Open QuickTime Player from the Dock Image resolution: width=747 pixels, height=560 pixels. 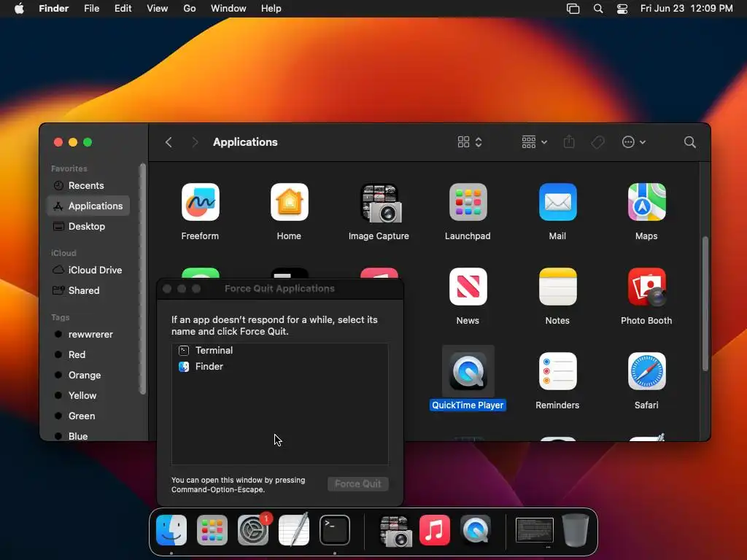(x=476, y=530)
